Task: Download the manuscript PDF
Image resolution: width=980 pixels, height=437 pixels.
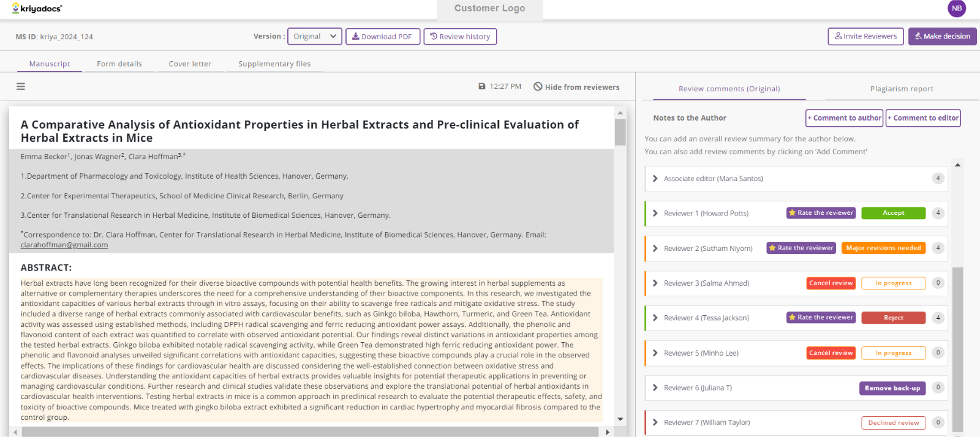Action: [x=383, y=37]
